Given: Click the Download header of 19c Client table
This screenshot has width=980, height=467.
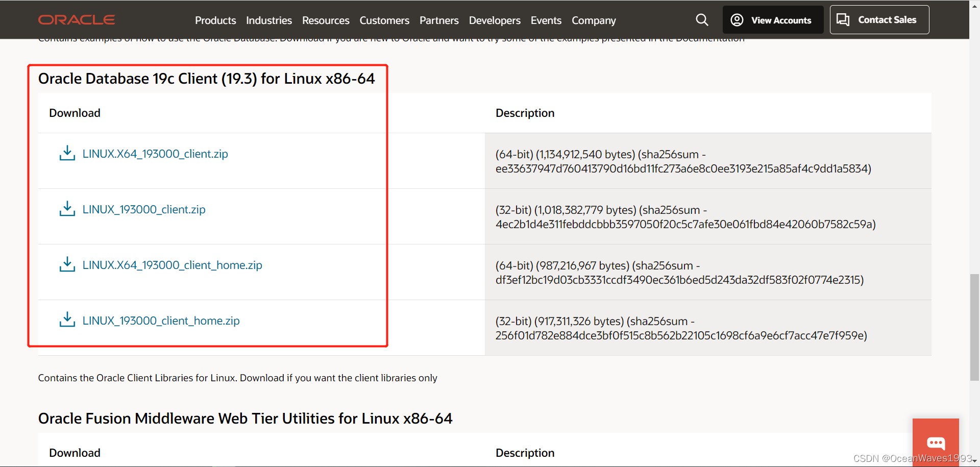Looking at the screenshot, I should click(75, 113).
